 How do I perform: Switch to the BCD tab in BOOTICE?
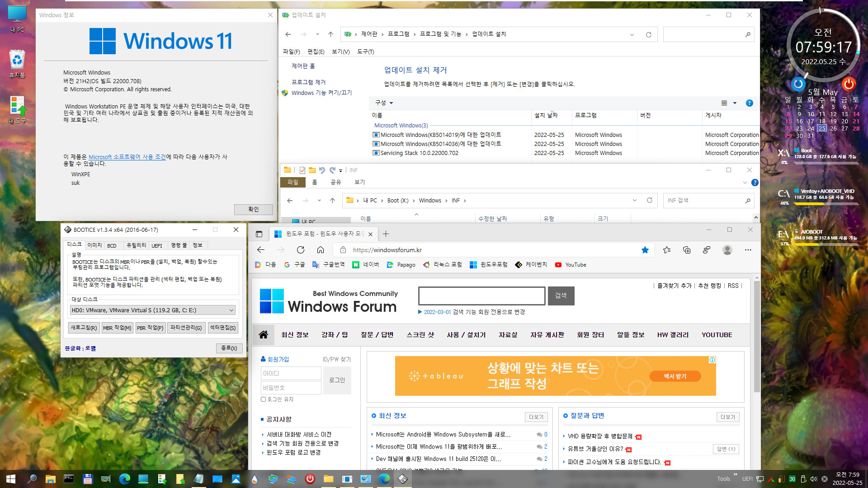(112, 245)
